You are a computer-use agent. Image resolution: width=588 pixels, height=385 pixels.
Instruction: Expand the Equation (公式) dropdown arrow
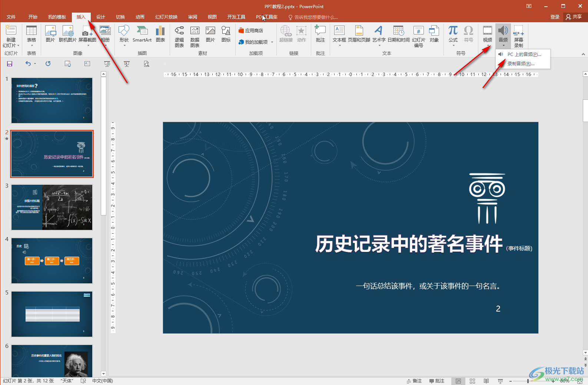click(453, 46)
